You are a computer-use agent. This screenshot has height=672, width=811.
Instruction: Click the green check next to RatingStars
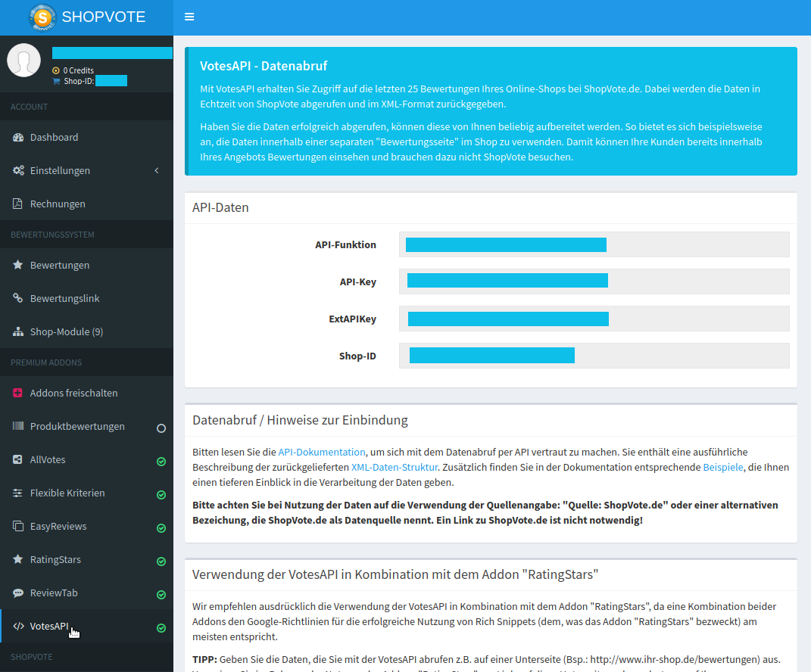[161, 561]
